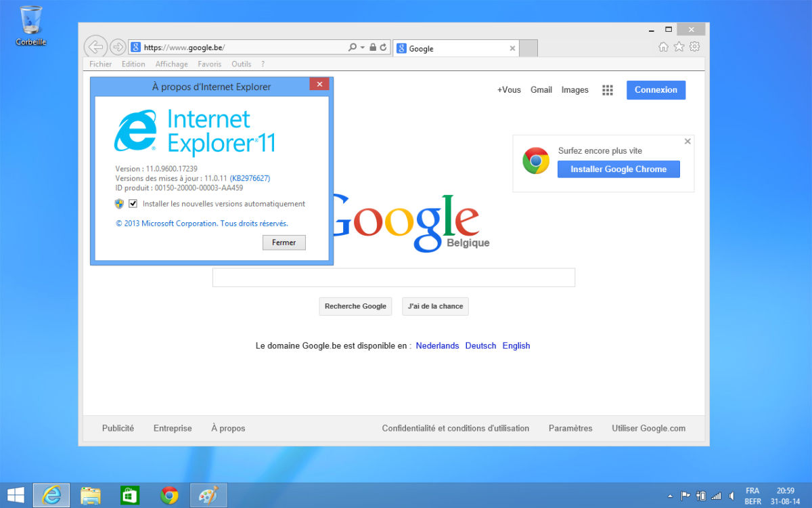This screenshot has width=812, height=508.
Task: Switch language to Nederlands
Action: 437,345
